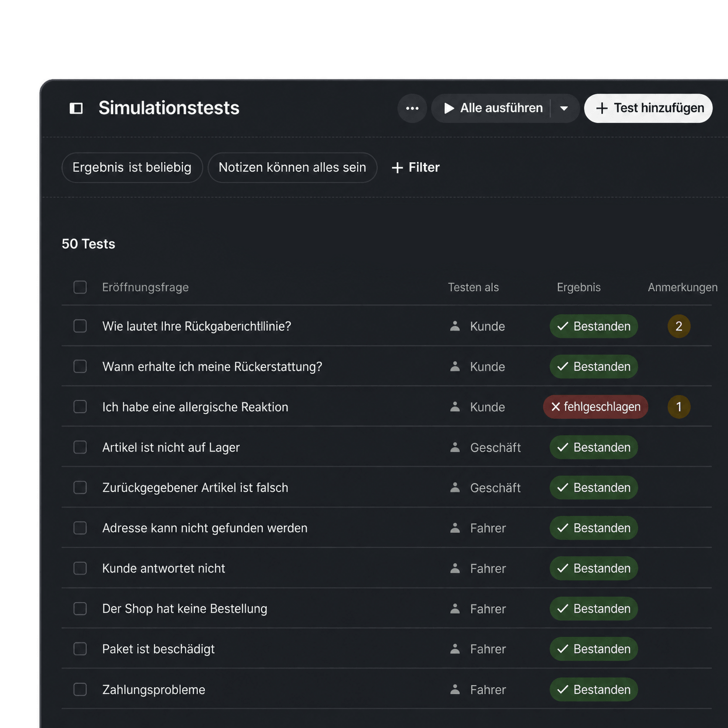
Task: Open the 2 notes badge for Rückgaberichtlinie
Action: pyautogui.click(x=679, y=326)
